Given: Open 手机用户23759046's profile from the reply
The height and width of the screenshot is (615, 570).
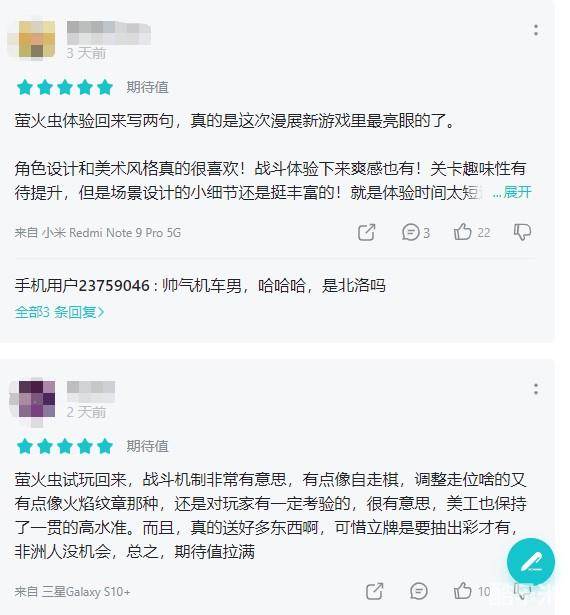Looking at the screenshot, I should pos(82,286).
